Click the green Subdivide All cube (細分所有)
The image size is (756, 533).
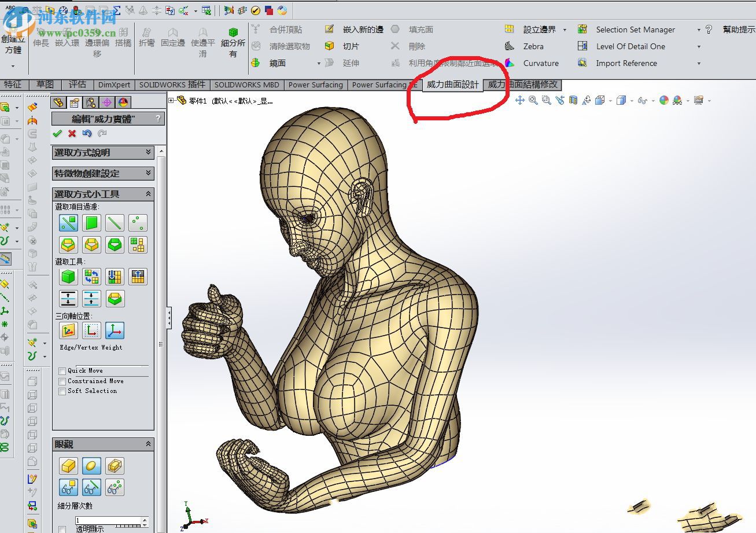(x=233, y=42)
